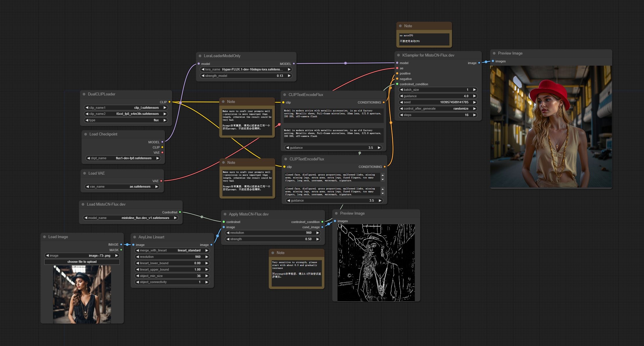This screenshot has height=346, width=644.
Task: Increase lineart_lower_bound with right arrow
Action: [207, 263]
